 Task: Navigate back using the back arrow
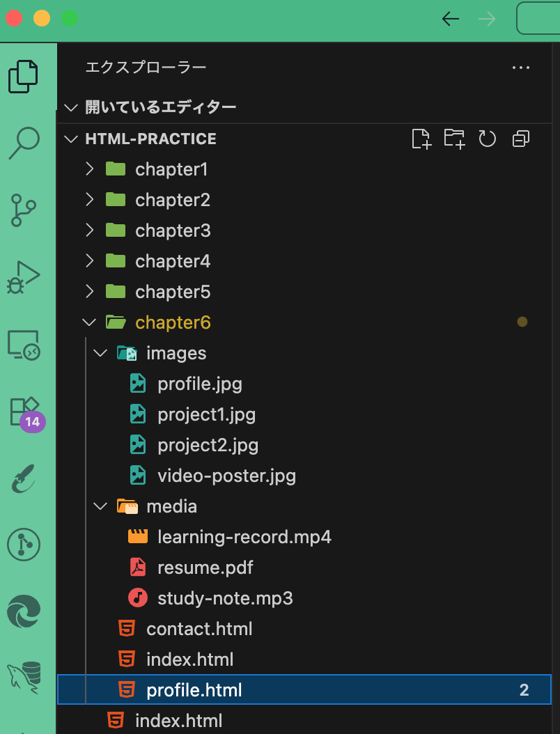[x=450, y=19]
